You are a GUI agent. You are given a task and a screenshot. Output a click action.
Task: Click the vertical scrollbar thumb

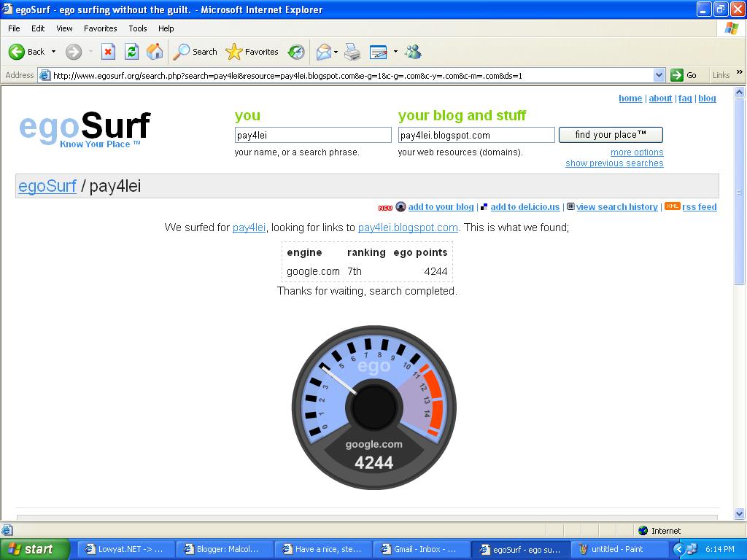740,192
